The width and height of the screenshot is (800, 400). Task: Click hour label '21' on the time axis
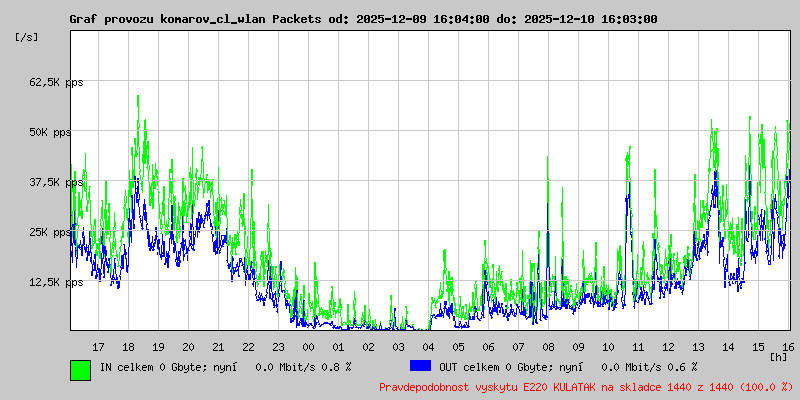218,347
